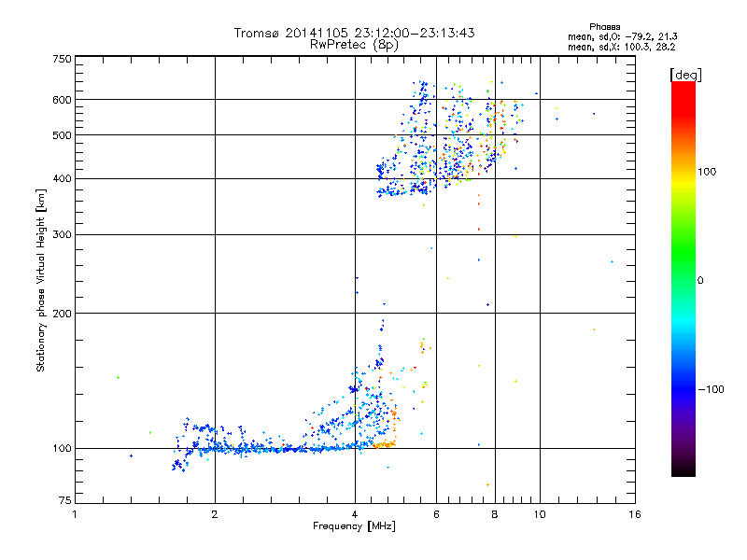Image resolution: width=747 pixels, height=560 pixels.
Task: Click the y-axis tick label '200'
Action: tap(62, 314)
